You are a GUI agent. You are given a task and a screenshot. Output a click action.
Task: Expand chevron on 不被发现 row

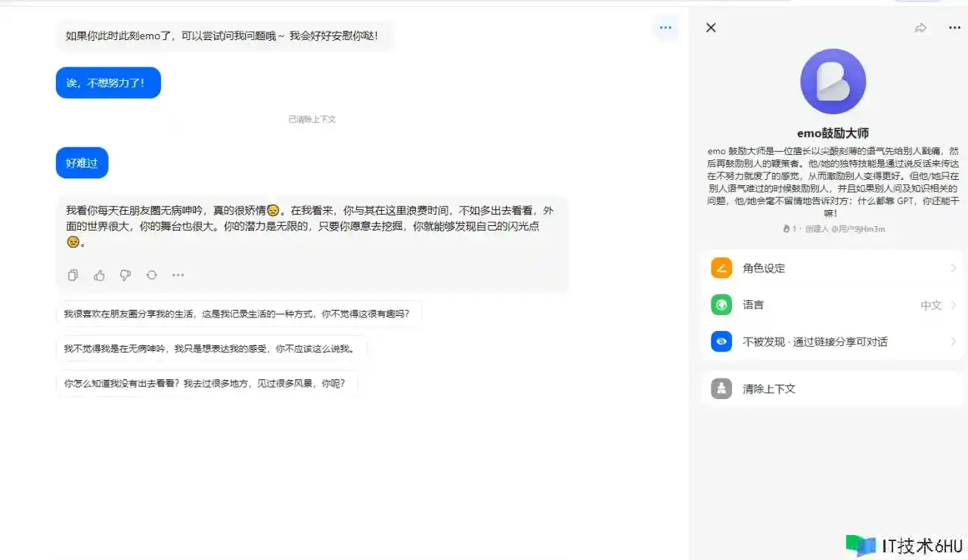click(954, 342)
